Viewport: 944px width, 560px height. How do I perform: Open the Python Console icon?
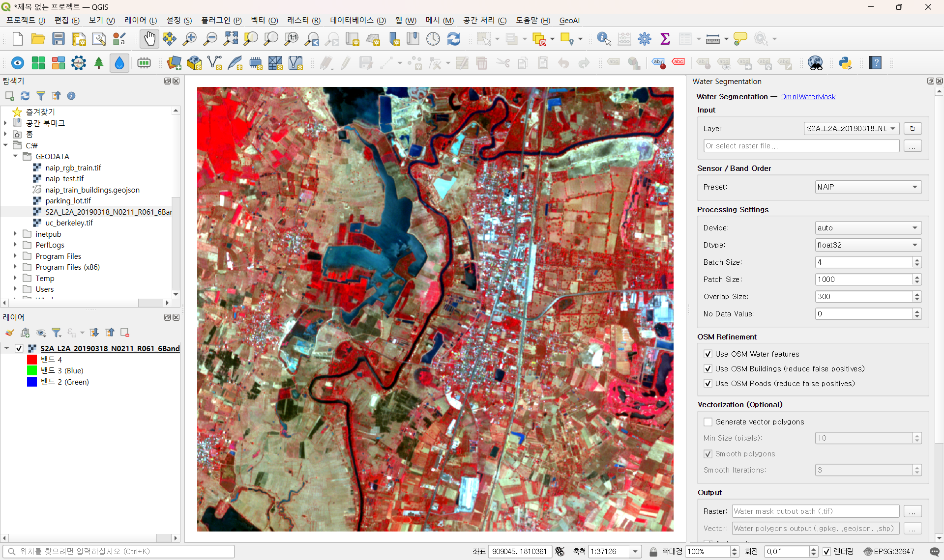(845, 63)
